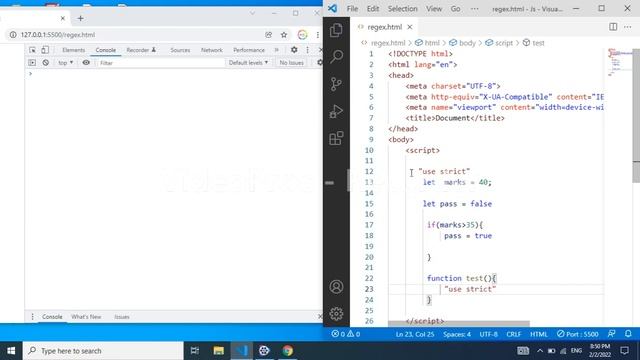Click the Windows Start button
This screenshot has height=360, width=640.
[11, 351]
